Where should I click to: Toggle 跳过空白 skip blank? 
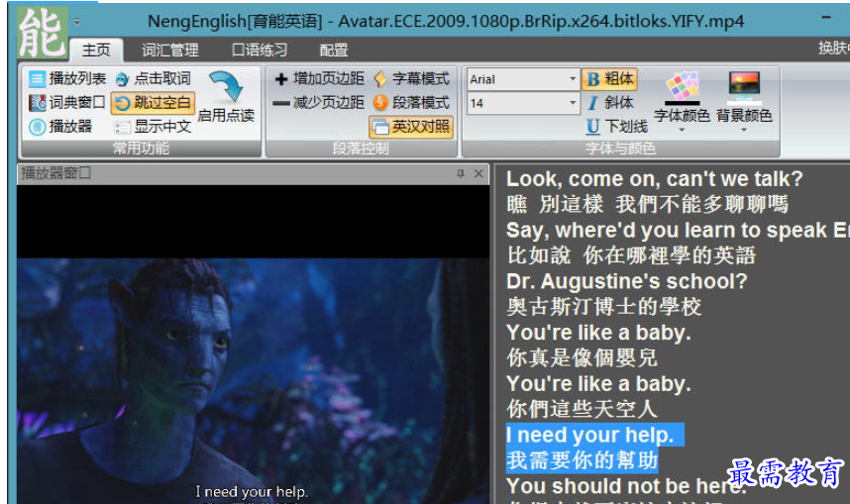click(153, 102)
